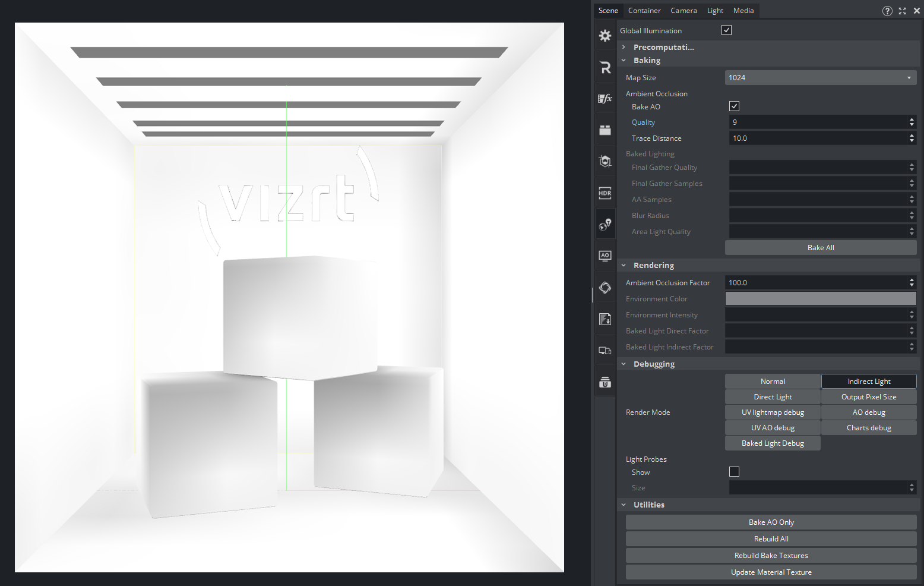Disable the Global Illumination checkbox

726,30
